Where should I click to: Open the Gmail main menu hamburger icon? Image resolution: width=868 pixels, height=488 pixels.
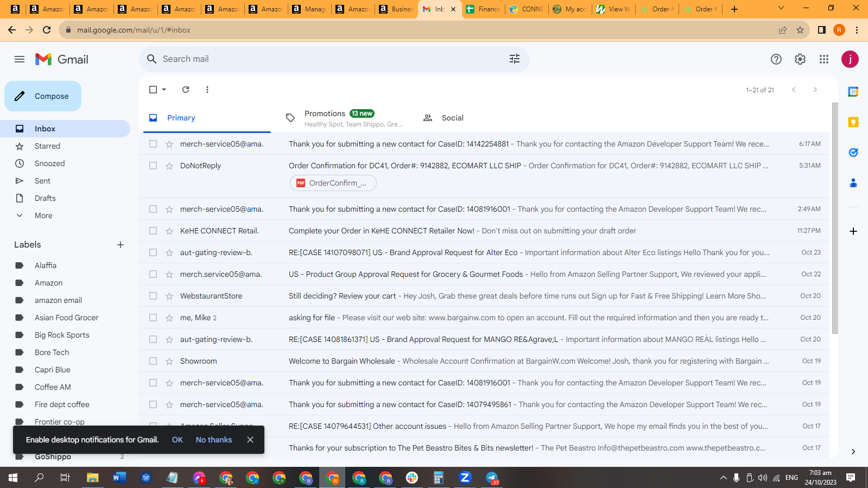point(20,59)
